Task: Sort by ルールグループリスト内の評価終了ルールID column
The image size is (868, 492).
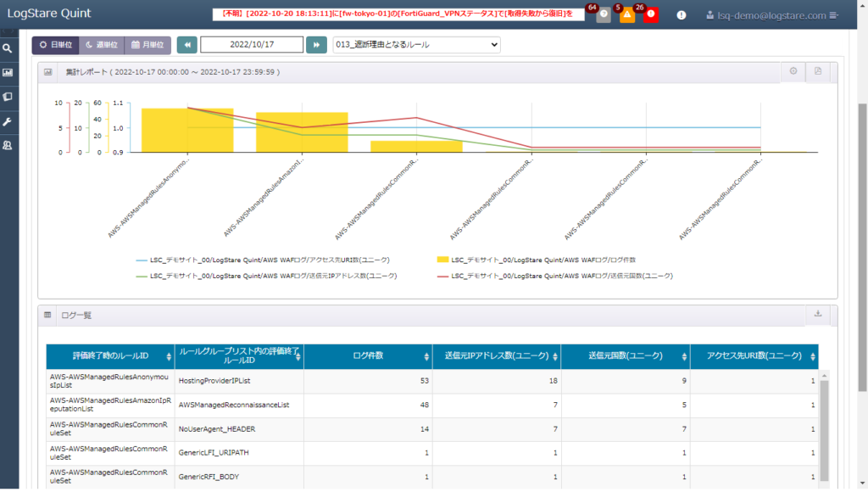Action: pyautogui.click(x=239, y=356)
